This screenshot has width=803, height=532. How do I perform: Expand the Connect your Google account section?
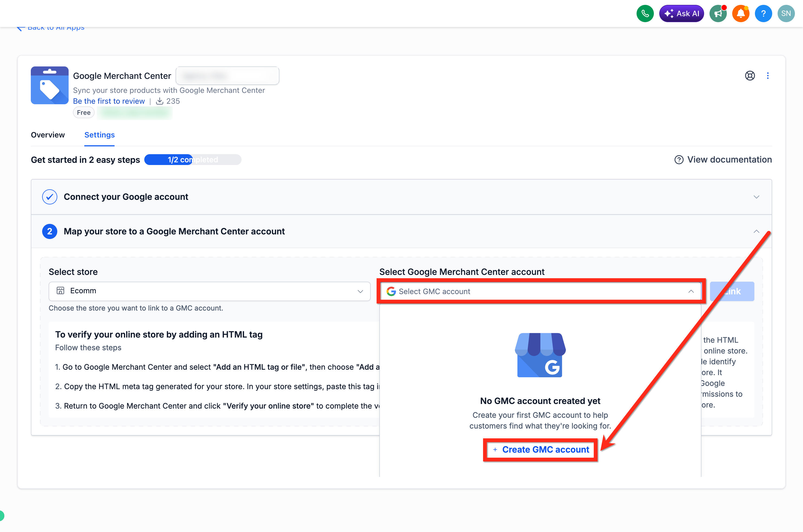[756, 197]
